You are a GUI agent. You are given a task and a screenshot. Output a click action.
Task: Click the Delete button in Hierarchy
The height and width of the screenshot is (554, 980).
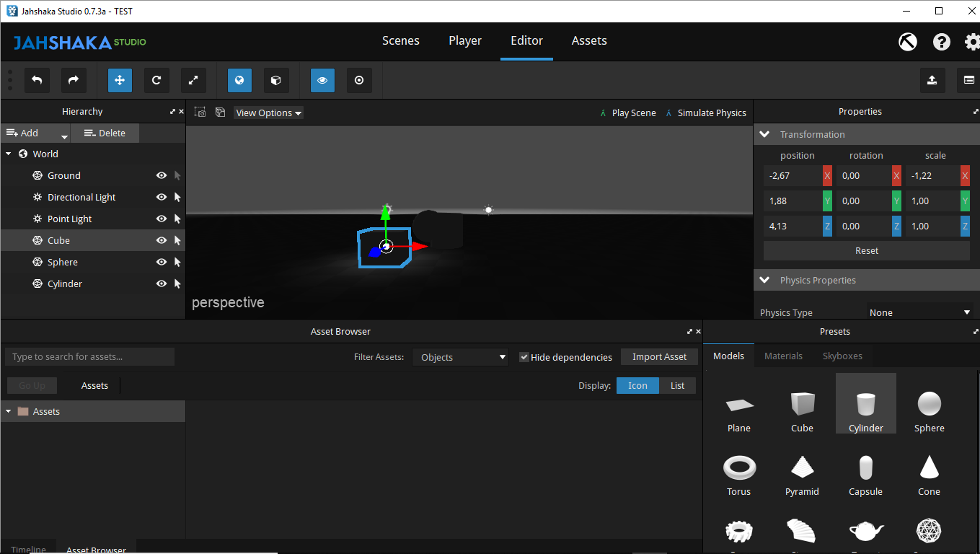(105, 133)
